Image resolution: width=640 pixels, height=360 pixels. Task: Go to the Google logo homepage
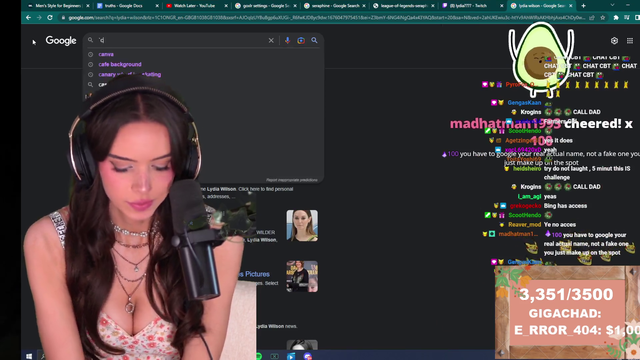(x=61, y=40)
